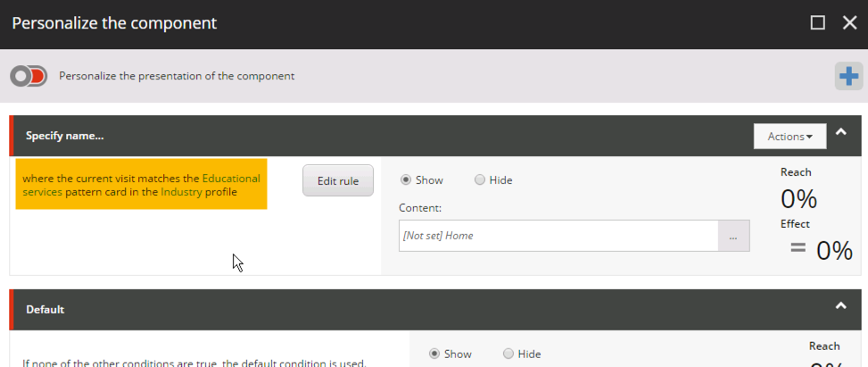The height and width of the screenshot is (367, 868).
Task: Browse for content using the ellipsis button
Action: point(733,237)
